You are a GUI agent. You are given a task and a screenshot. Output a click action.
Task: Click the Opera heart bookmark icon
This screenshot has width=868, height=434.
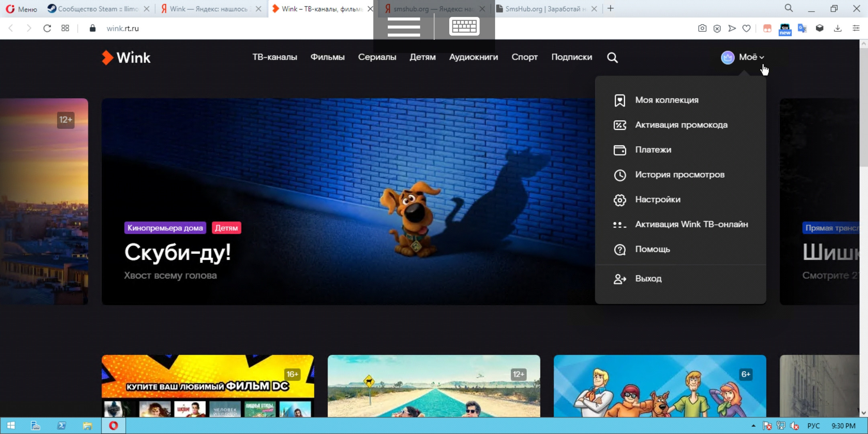click(746, 28)
